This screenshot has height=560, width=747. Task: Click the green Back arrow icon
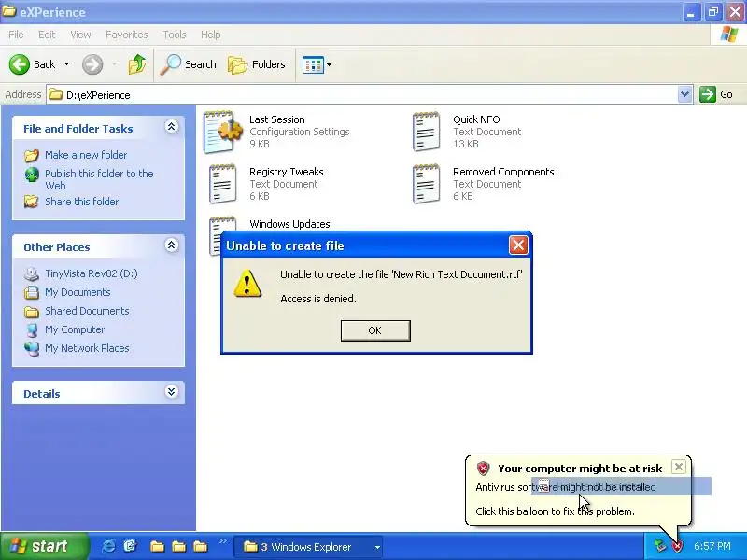[20, 64]
